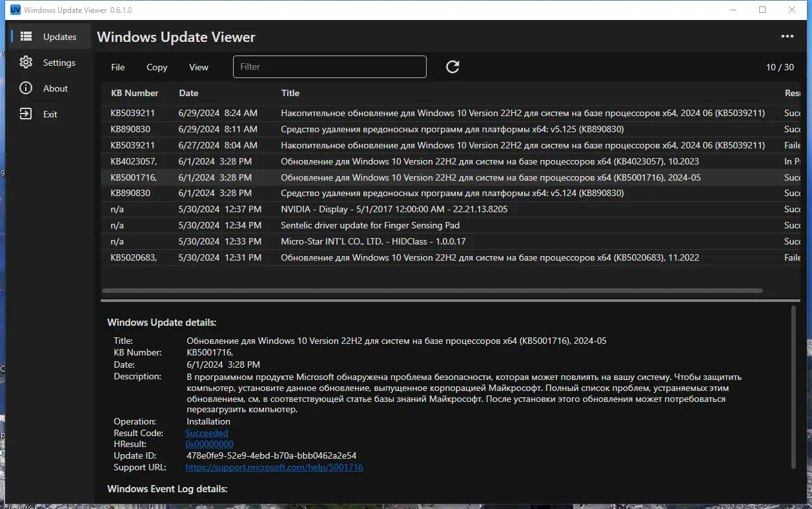Select the KB5039211 row dated 6/29/2024 8:24 AM
The width and height of the screenshot is (812, 509).
(451, 113)
